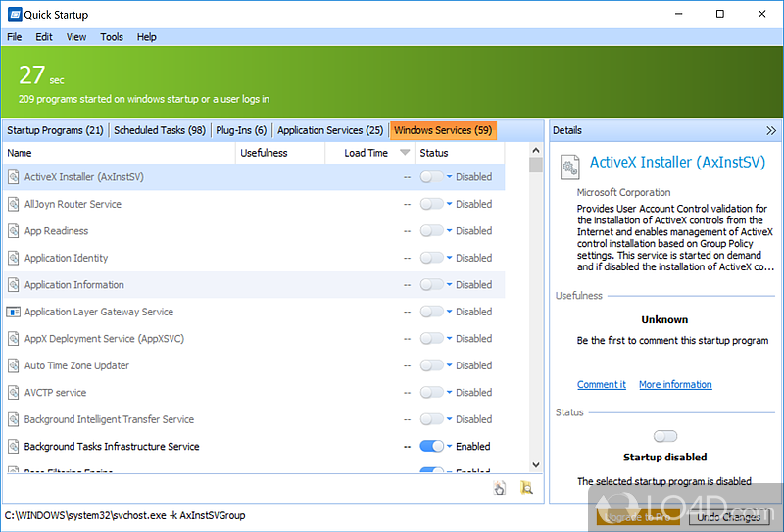
Task: Switch to the Scheduled Tasks (98) tab
Action: tap(159, 130)
